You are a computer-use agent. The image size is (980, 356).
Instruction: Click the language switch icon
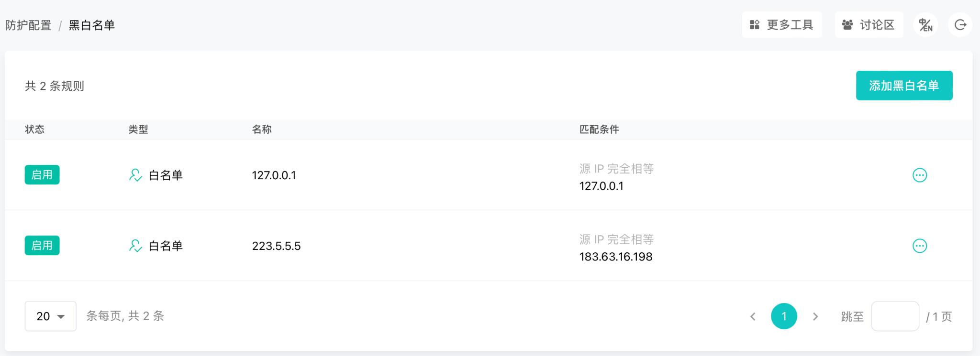(x=925, y=25)
